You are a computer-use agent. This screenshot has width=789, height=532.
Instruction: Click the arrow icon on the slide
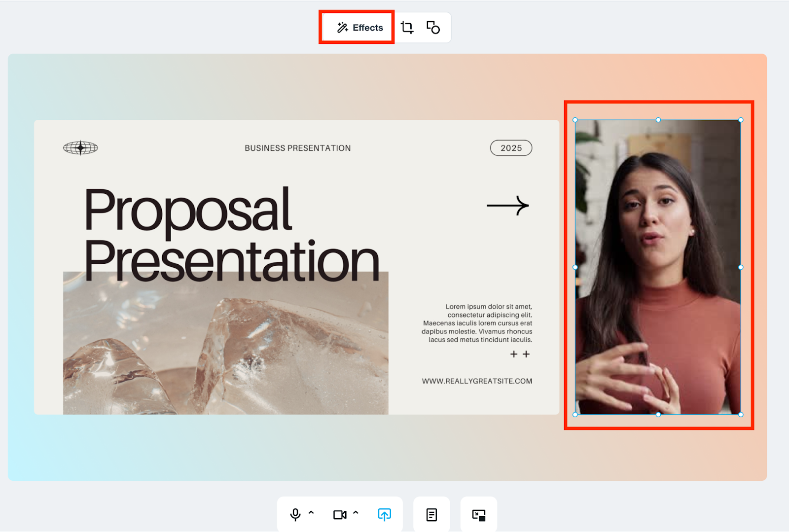click(x=507, y=206)
